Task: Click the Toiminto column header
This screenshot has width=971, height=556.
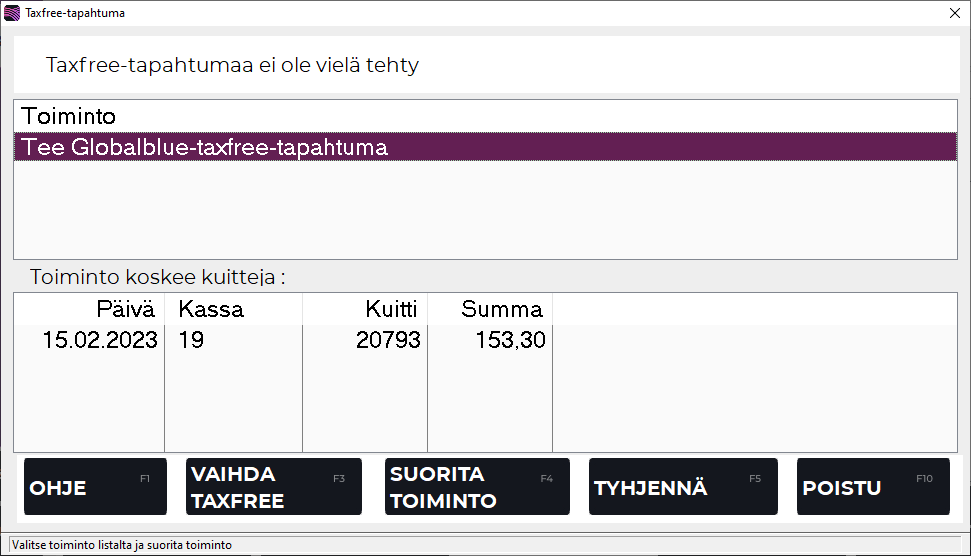Action: (70, 116)
